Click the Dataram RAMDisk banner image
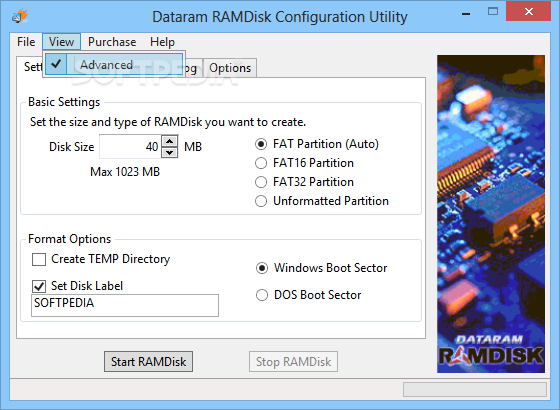Image resolution: width=560 pixels, height=410 pixels. pos(491,214)
